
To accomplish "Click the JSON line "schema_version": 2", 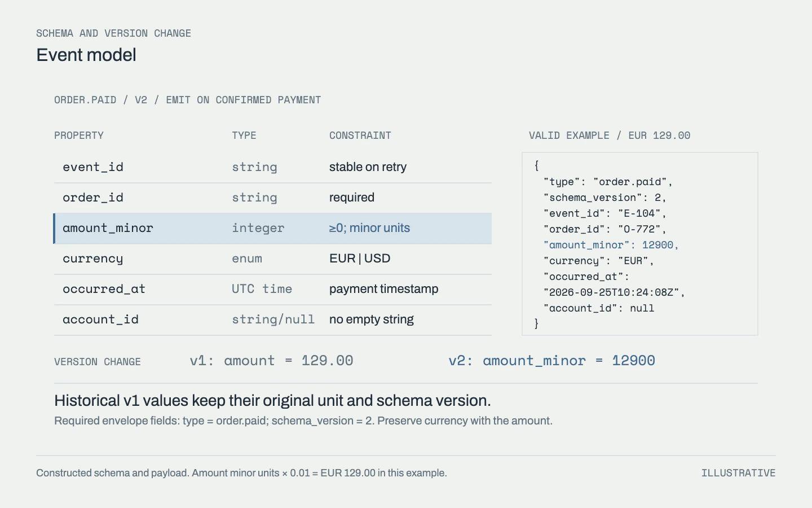I will (604, 198).
